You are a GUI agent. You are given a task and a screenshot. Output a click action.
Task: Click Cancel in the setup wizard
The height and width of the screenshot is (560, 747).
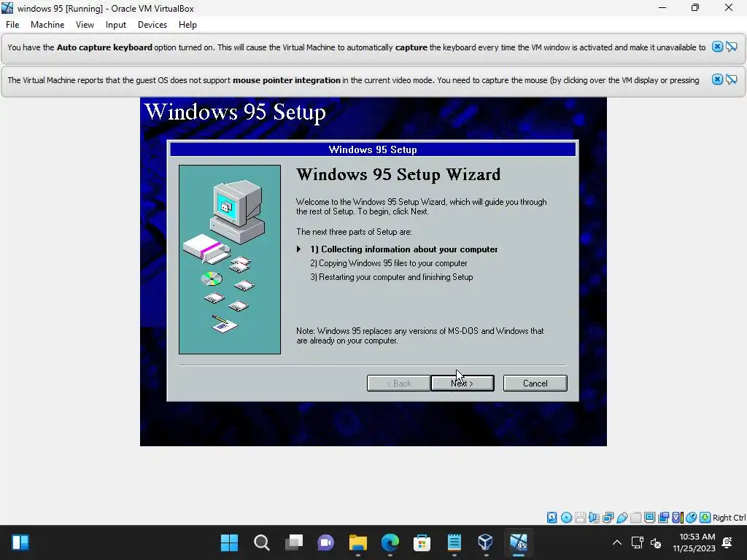click(x=535, y=384)
